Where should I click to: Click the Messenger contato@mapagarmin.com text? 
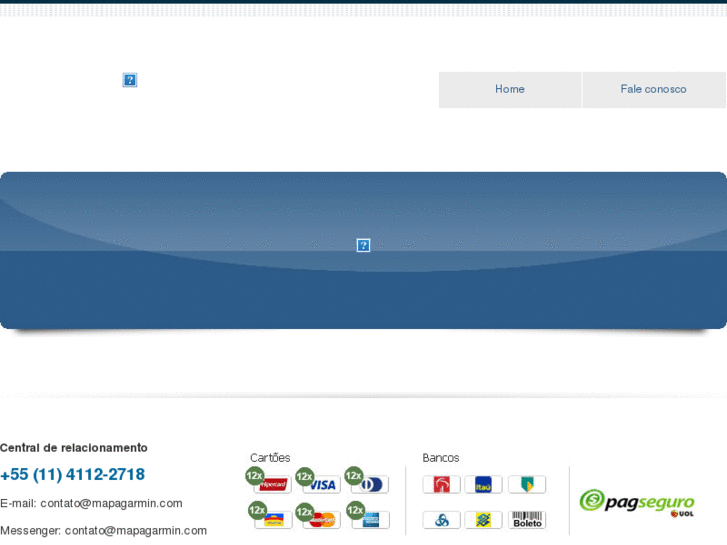(x=103, y=531)
